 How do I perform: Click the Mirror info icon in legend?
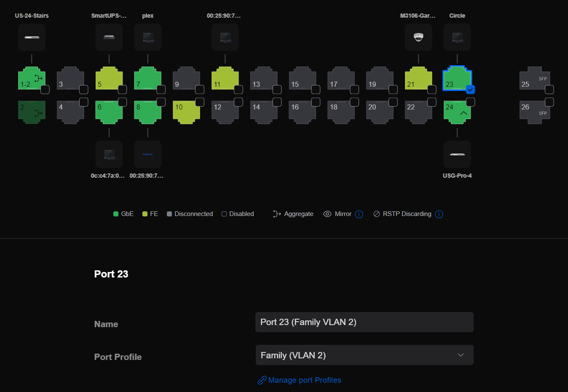tap(359, 214)
